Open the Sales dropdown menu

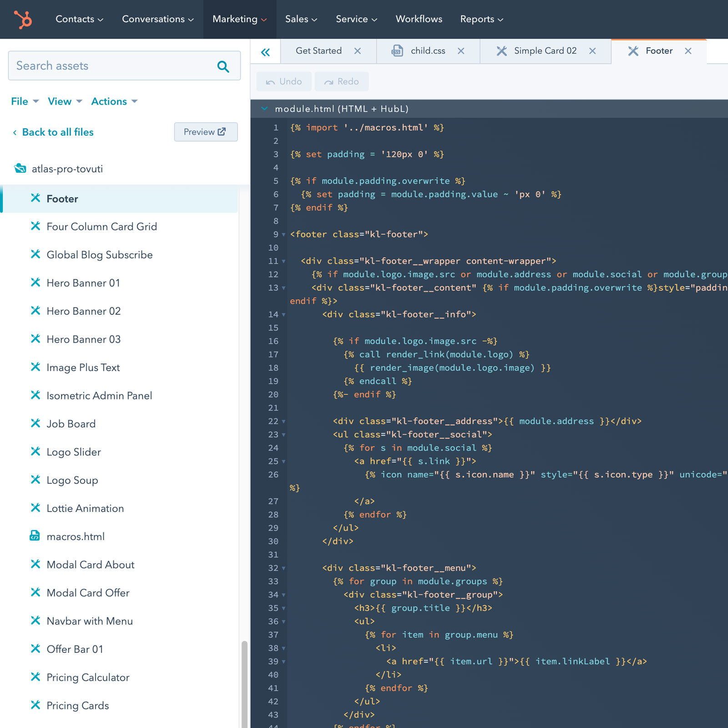pos(301,19)
